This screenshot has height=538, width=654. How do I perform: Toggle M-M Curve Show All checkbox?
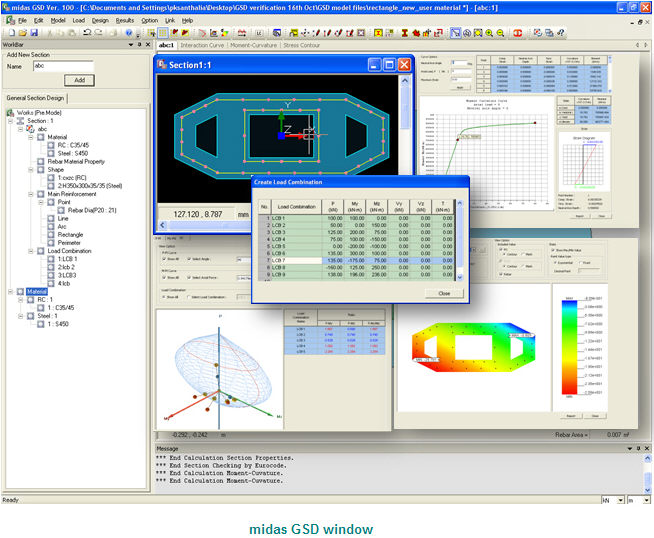point(164,277)
